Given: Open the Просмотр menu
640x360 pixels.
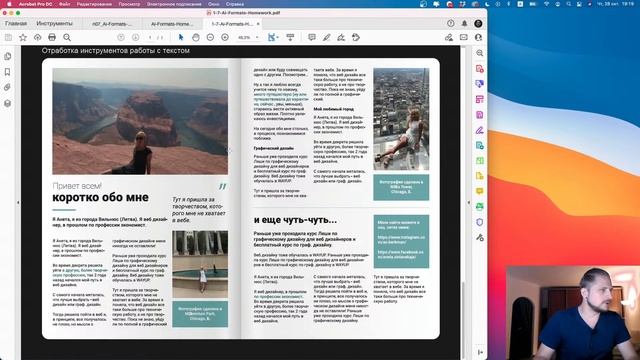Looking at the screenshot, I should pyautogui.click(x=129, y=4).
